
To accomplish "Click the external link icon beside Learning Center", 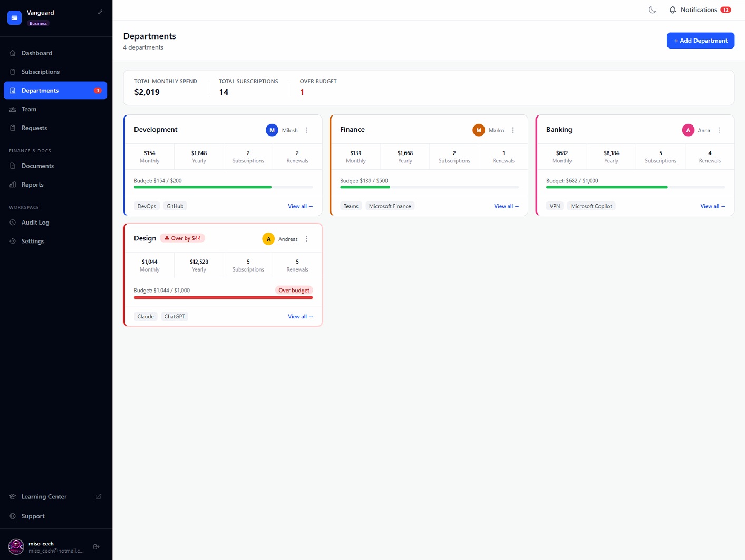I will tap(99, 496).
